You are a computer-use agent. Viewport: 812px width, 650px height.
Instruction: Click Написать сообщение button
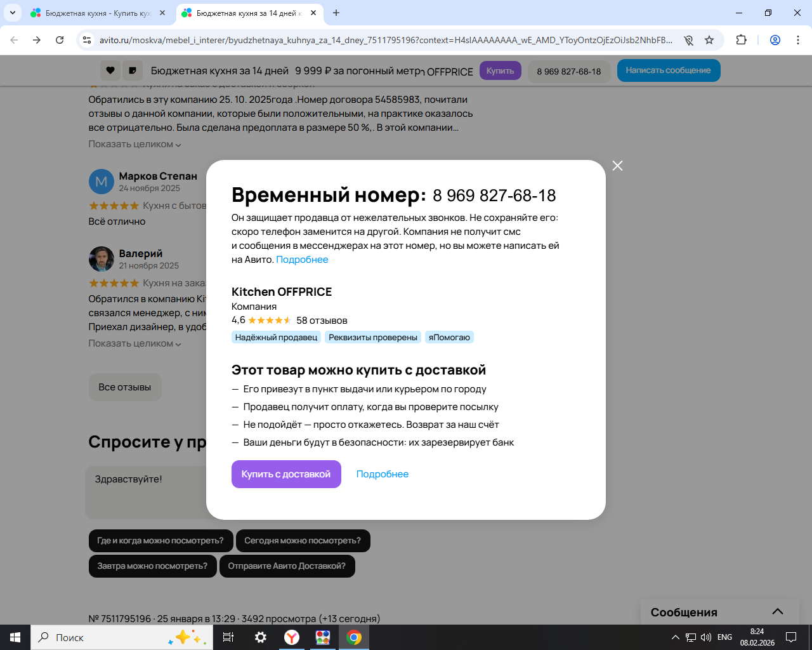[669, 70]
